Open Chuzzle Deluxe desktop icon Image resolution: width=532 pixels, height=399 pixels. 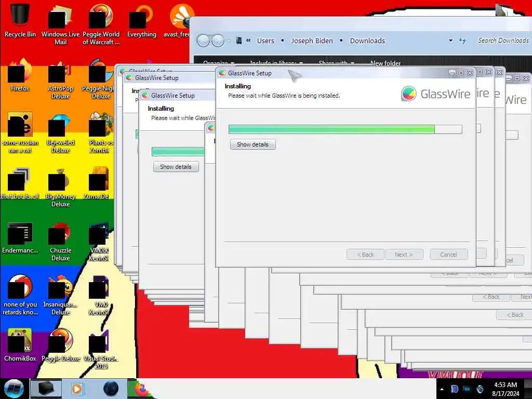[x=60, y=242]
